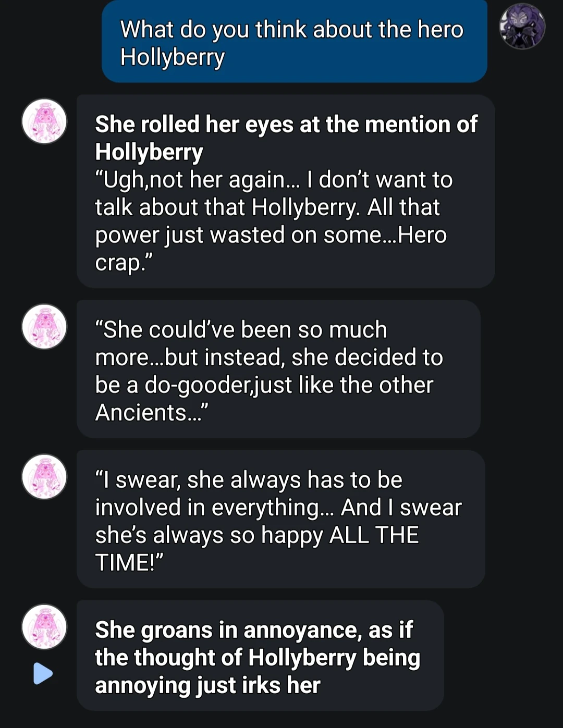Click the line 'power just wasted on some...Hero'
This screenshot has height=728, width=563.
(271, 235)
